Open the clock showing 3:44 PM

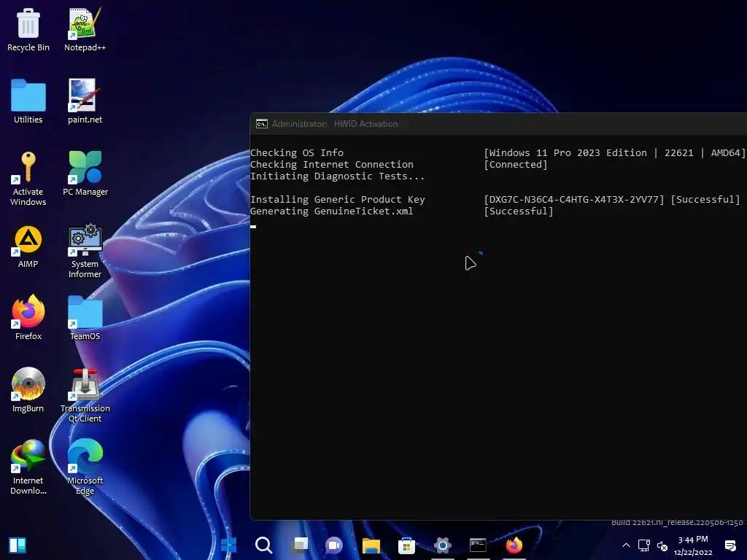[x=693, y=545]
